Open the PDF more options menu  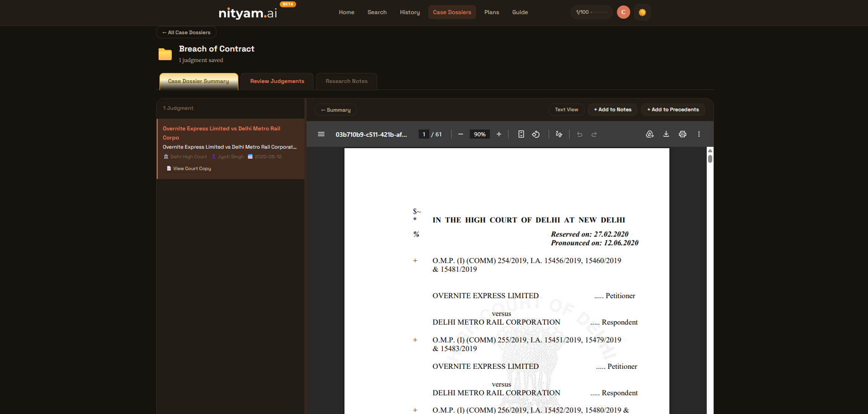click(x=699, y=134)
